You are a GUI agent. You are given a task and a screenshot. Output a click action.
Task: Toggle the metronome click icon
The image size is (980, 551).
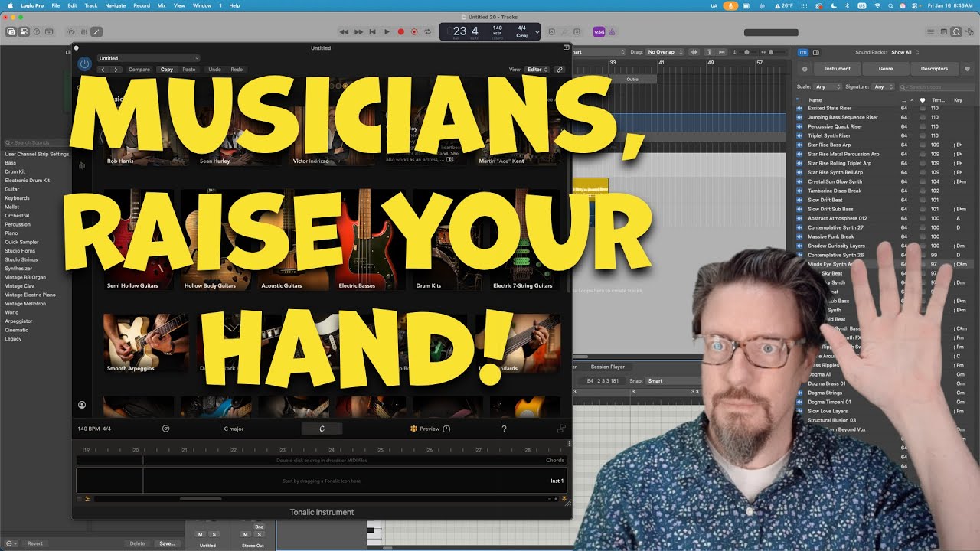click(612, 31)
